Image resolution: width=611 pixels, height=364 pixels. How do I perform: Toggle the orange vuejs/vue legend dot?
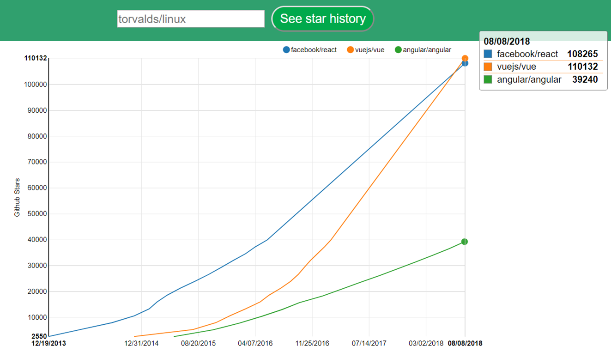coord(351,50)
